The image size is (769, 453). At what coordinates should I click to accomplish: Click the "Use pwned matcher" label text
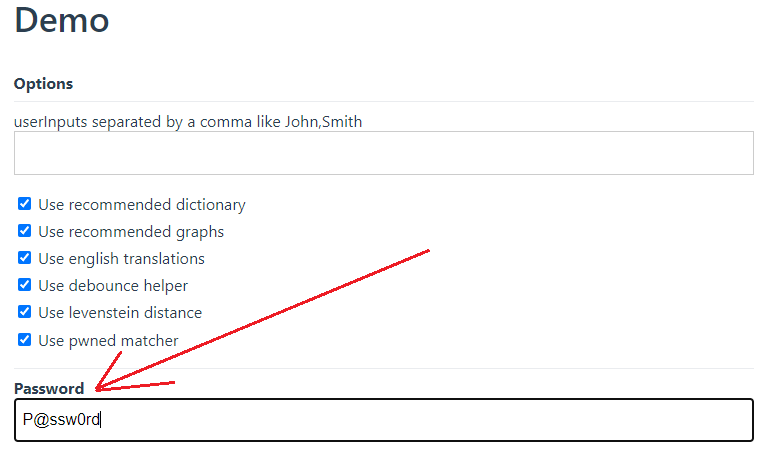point(108,341)
